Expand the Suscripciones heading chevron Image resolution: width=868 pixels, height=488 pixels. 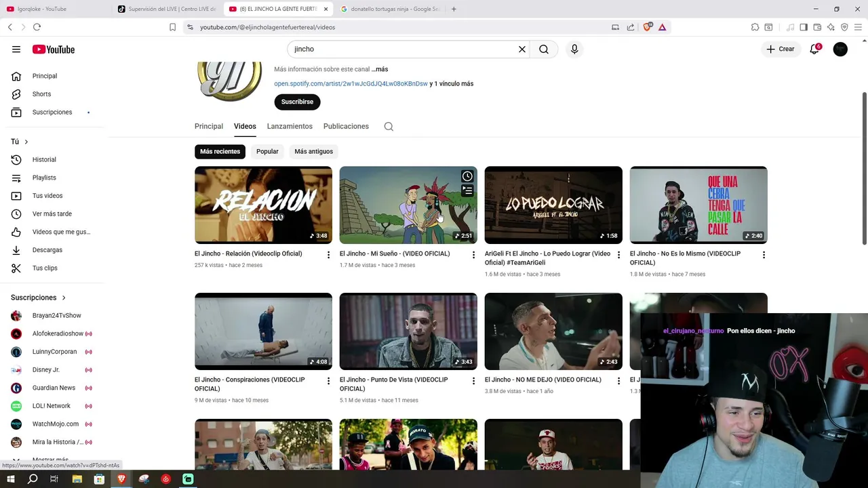(x=64, y=298)
